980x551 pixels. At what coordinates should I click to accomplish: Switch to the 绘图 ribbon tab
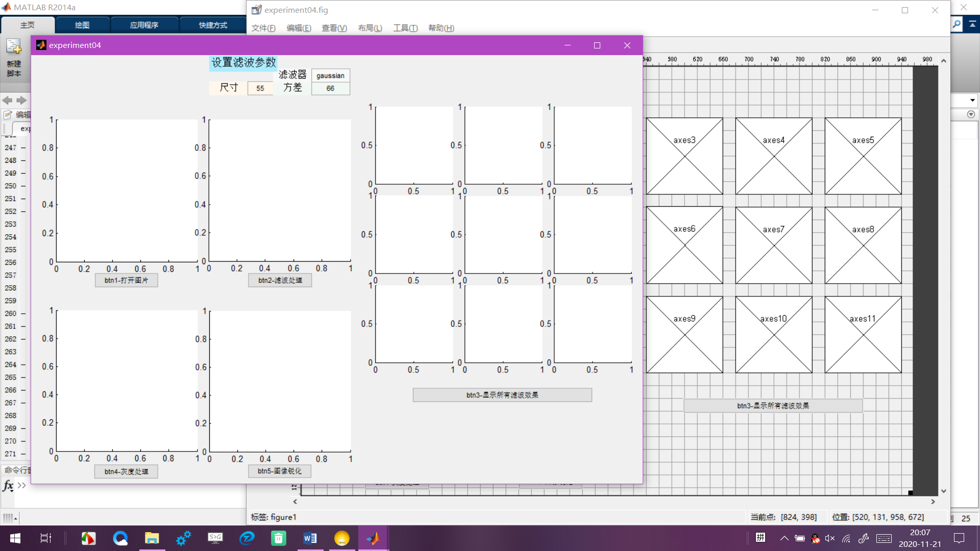(x=82, y=25)
